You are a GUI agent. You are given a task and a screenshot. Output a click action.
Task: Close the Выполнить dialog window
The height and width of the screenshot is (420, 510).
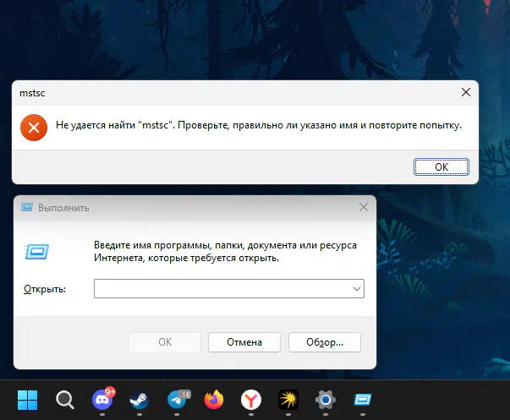coord(364,207)
